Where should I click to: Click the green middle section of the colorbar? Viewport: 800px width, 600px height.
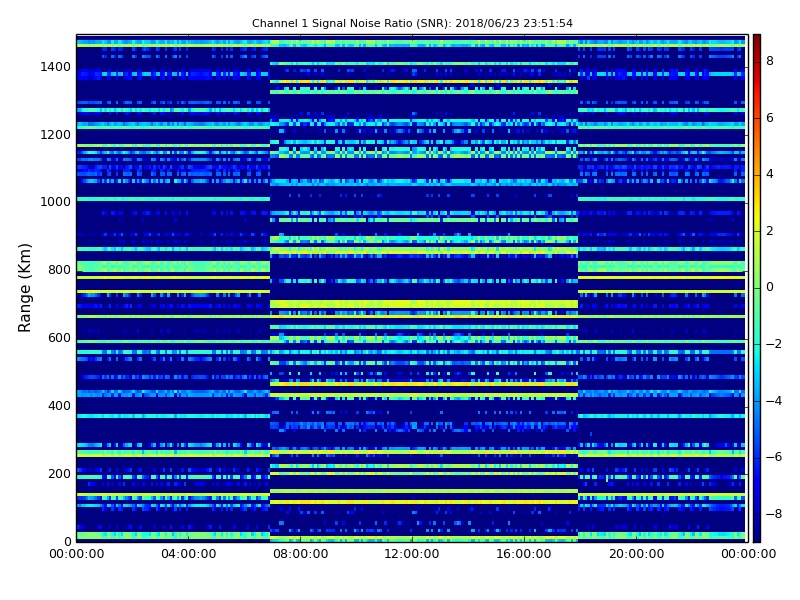pyautogui.click(x=757, y=288)
